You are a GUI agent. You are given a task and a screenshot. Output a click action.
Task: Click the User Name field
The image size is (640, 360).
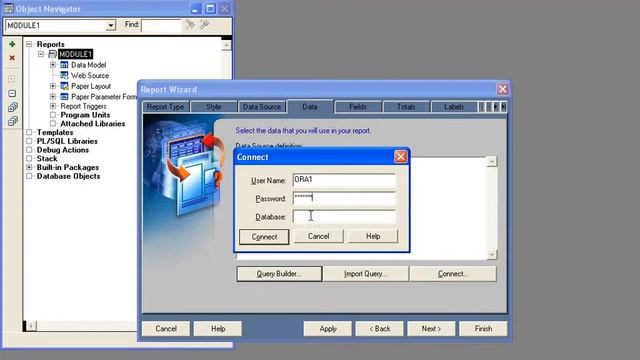[344, 180]
